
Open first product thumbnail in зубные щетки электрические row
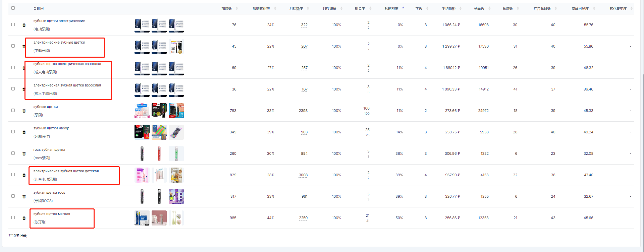click(142, 25)
